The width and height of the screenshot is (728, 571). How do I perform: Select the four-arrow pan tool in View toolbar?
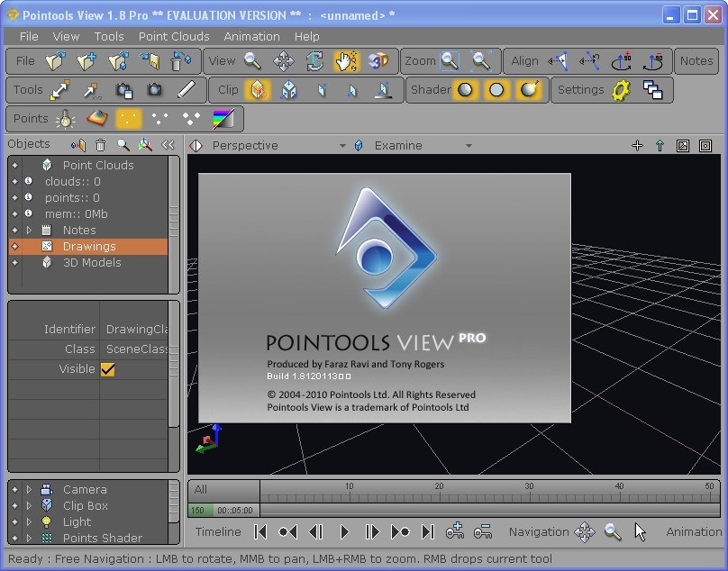[x=284, y=61]
